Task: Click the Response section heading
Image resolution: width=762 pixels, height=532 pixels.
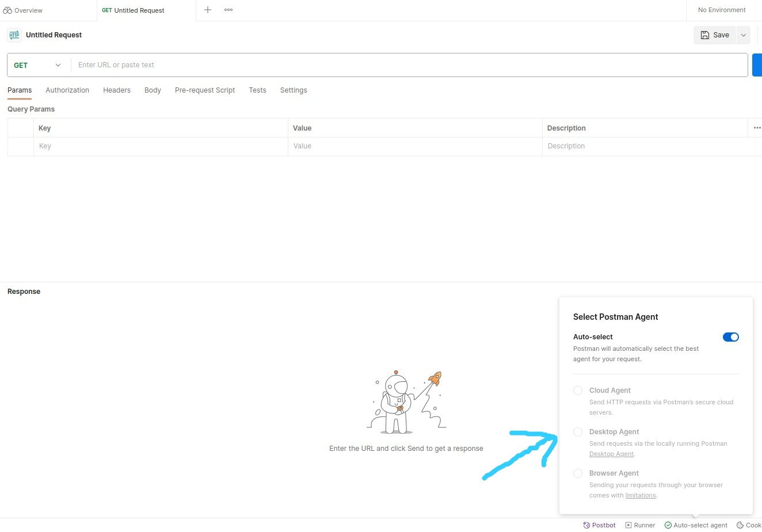Action: click(24, 292)
